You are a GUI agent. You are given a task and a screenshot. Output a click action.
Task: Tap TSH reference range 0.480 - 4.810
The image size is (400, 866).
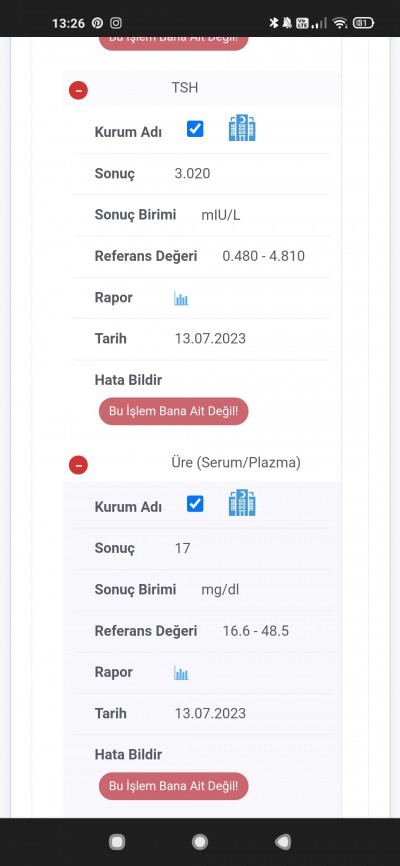pyautogui.click(x=264, y=256)
